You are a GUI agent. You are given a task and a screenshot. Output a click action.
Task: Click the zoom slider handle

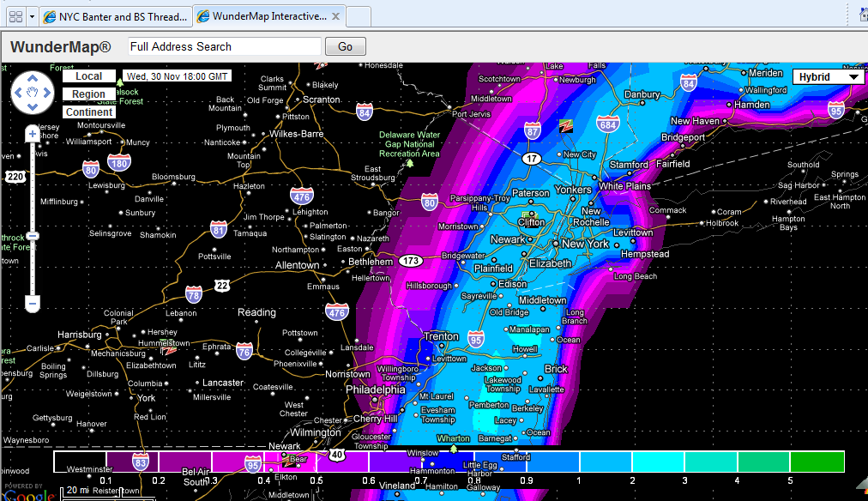(32, 237)
